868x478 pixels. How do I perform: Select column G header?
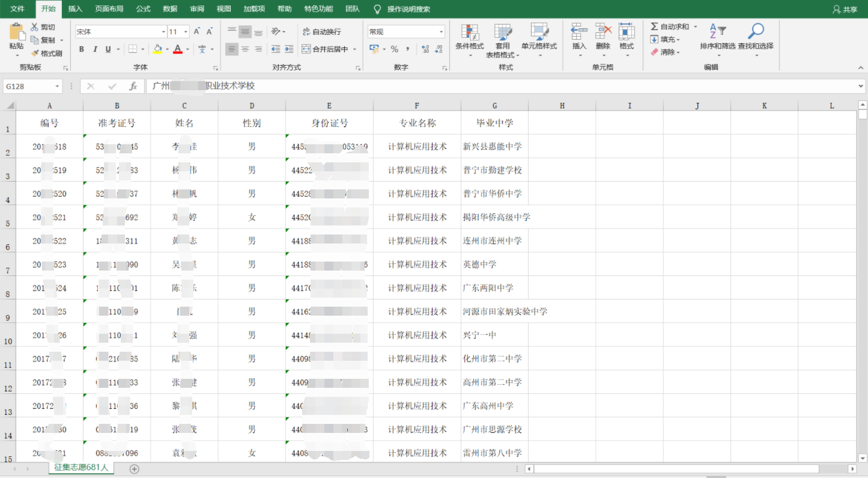point(495,106)
